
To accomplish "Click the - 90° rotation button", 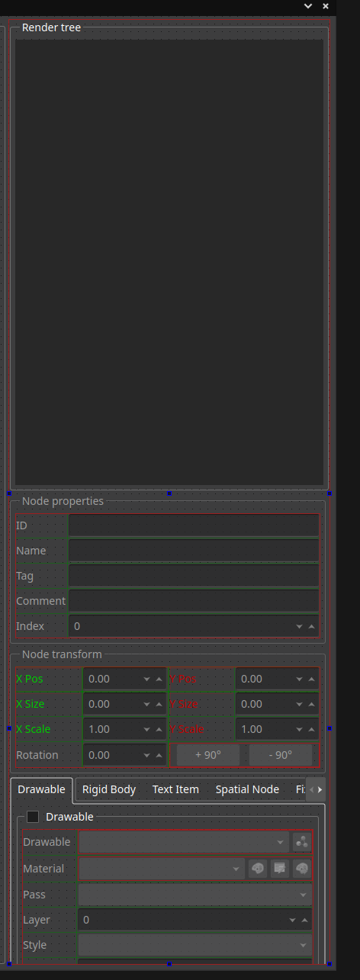I will click(x=280, y=755).
